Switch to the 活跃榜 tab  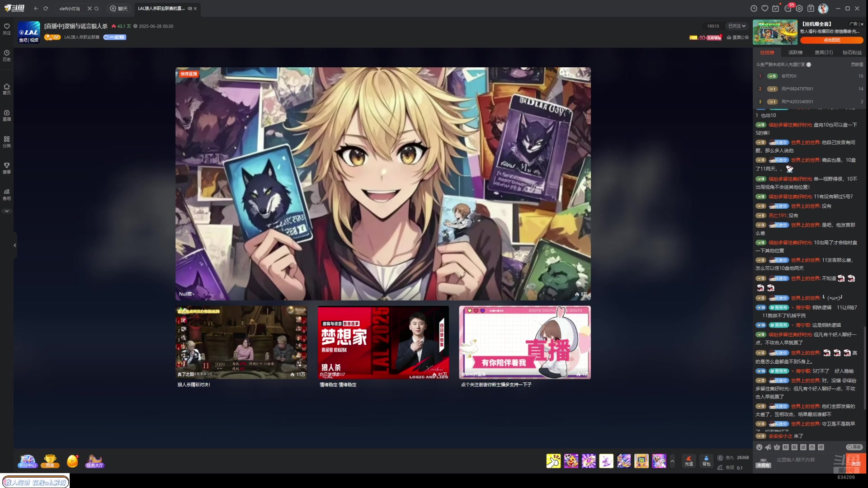tap(795, 52)
